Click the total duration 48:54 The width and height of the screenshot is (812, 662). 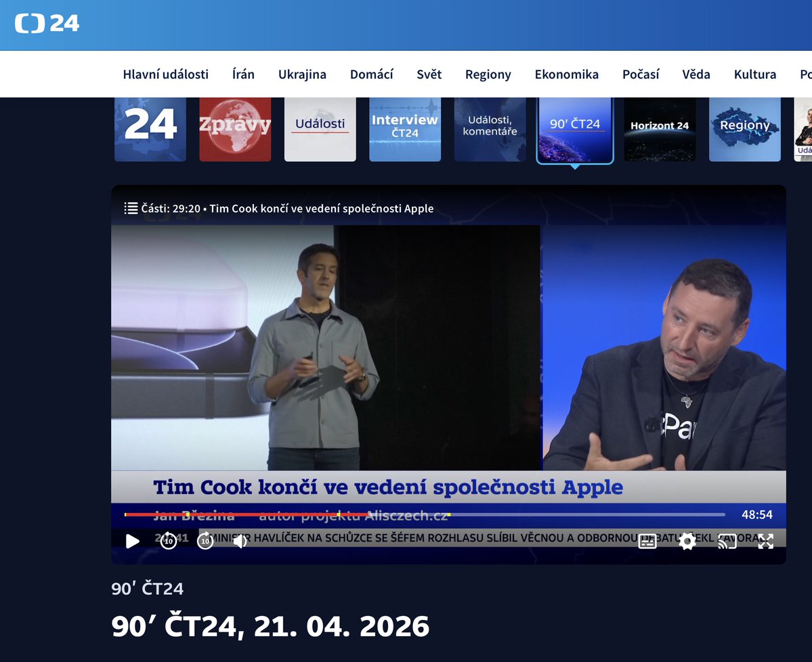(x=756, y=514)
